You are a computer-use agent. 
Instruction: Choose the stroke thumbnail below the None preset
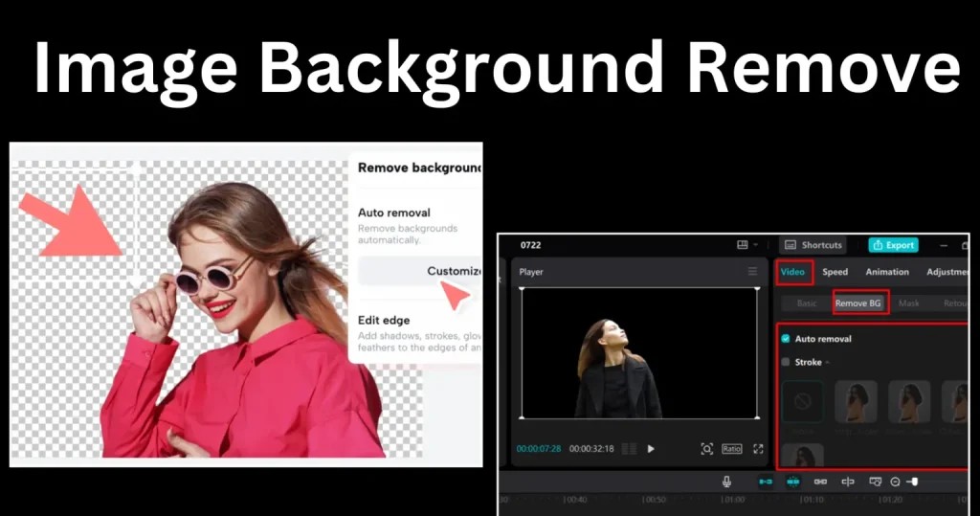803,456
